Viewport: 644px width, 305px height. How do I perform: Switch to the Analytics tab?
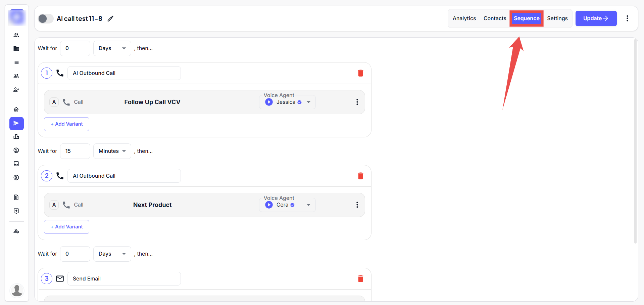[x=464, y=18]
